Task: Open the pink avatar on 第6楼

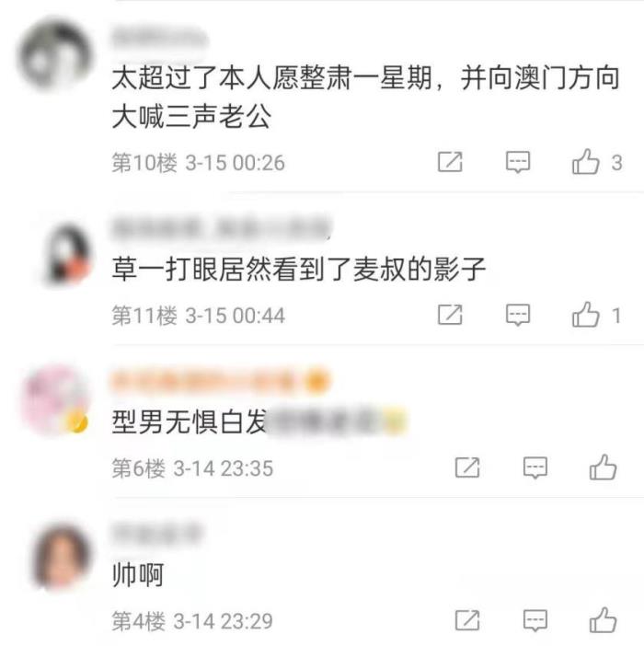Action: click(x=56, y=399)
